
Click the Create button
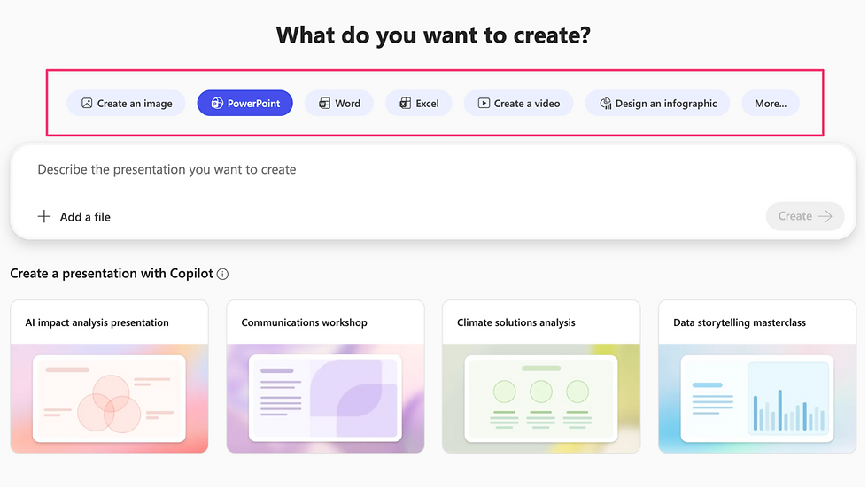(805, 216)
